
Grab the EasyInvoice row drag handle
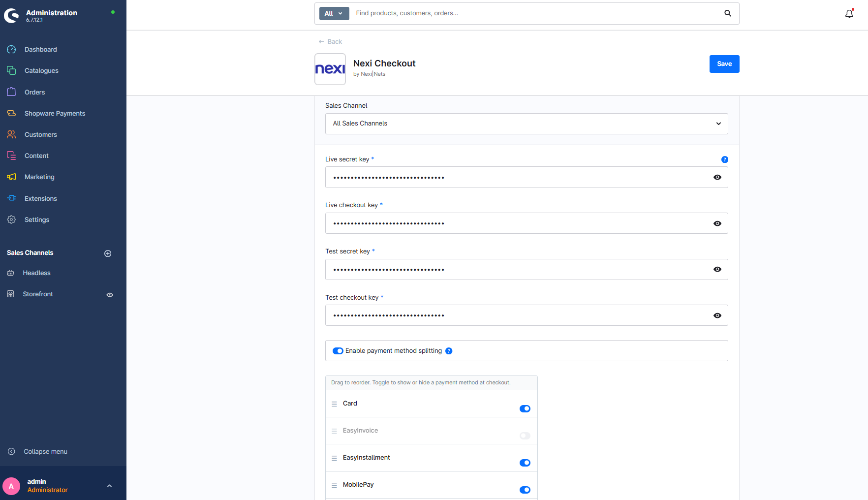pyautogui.click(x=334, y=431)
